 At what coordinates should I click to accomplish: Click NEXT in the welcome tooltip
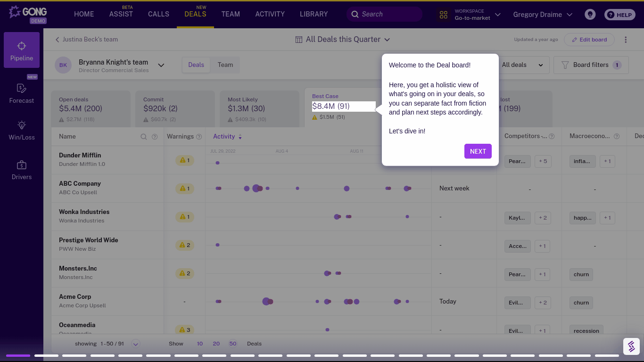(x=478, y=151)
